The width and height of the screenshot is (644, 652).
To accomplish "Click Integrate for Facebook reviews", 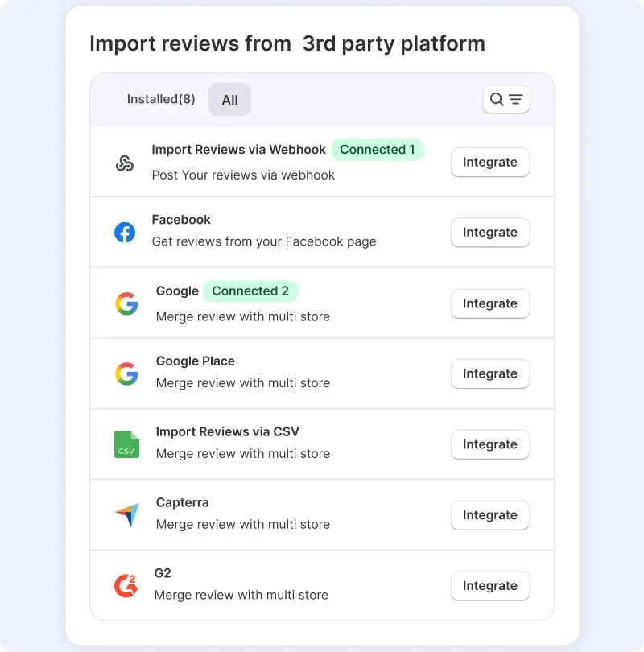I will 489,232.
